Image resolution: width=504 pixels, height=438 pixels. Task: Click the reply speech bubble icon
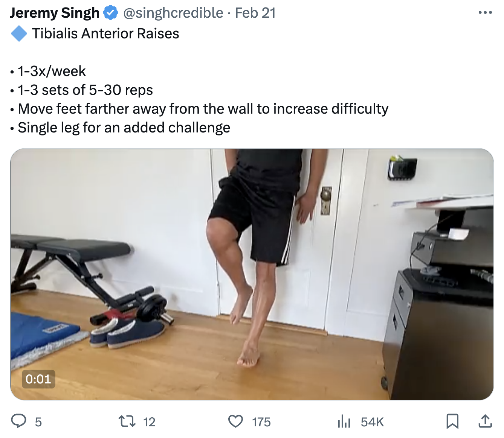(x=18, y=421)
